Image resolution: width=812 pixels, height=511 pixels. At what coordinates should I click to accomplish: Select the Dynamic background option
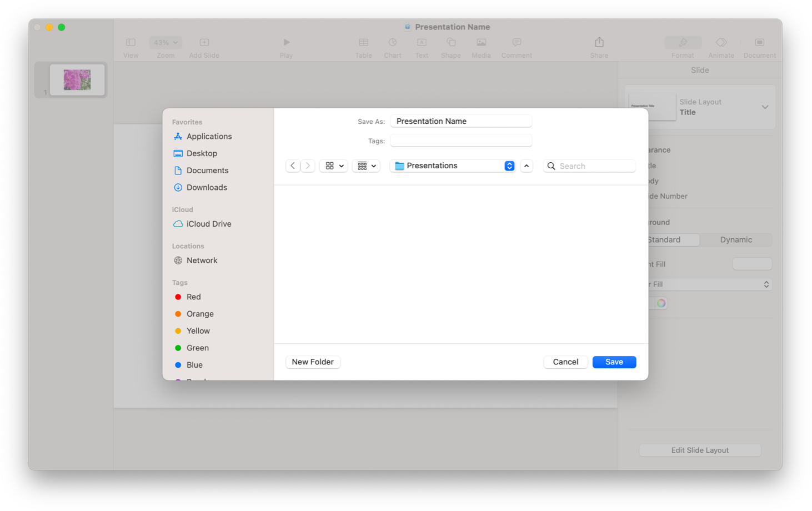[736, 240]
